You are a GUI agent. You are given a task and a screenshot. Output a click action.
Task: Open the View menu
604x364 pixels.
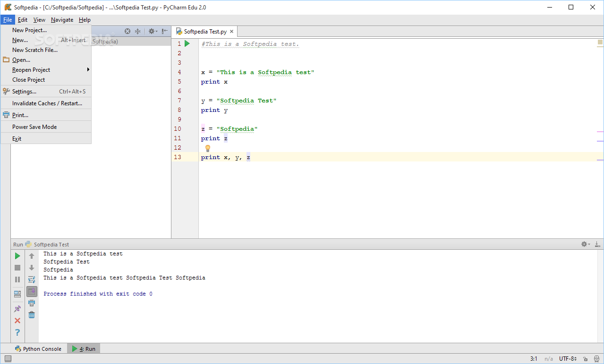click(x=39, y=20)
